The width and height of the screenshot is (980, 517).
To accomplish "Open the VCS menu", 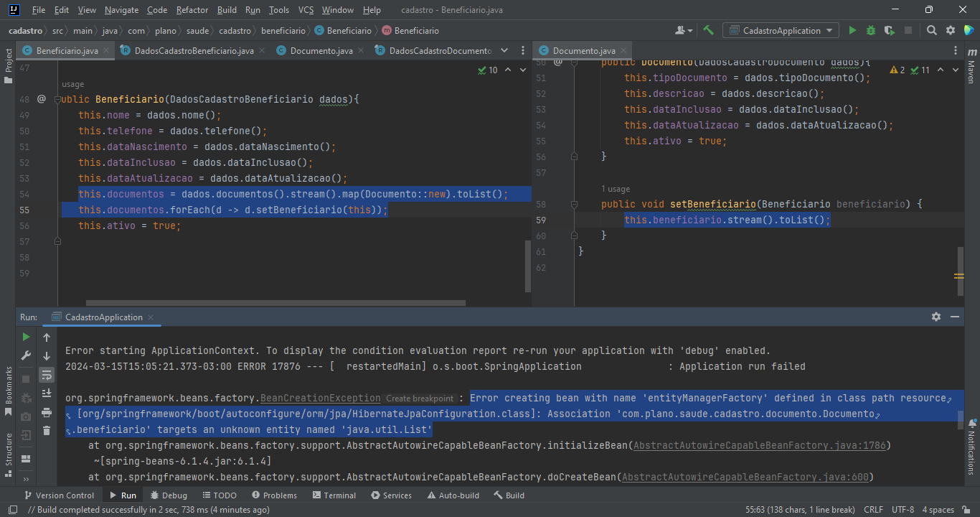I will pos(306,10).
